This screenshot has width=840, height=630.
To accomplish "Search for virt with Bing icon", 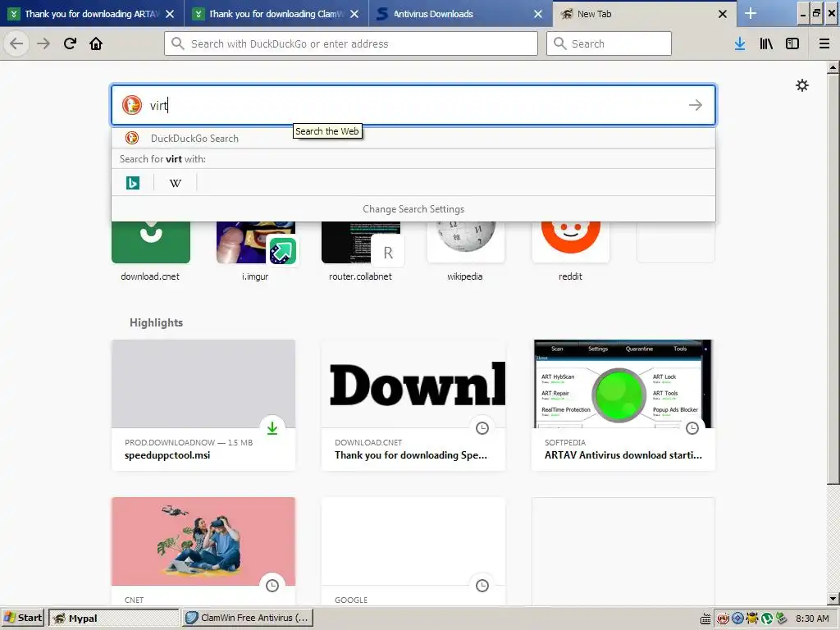I will (x=133, y=183).
